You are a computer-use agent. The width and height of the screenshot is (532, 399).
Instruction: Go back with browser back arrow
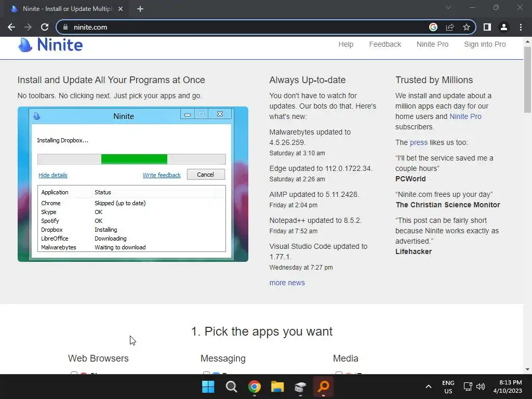[x=11, y=27]
